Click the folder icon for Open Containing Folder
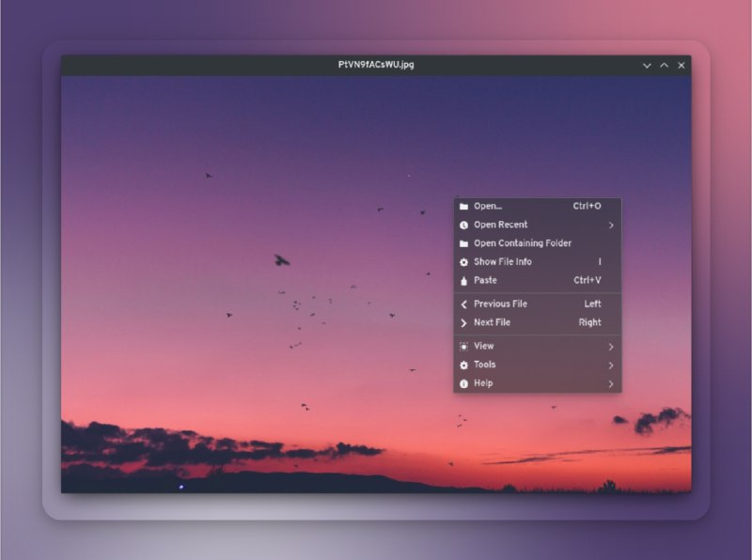The height and width of the screenshot is (560, 752). coord(463,244)
